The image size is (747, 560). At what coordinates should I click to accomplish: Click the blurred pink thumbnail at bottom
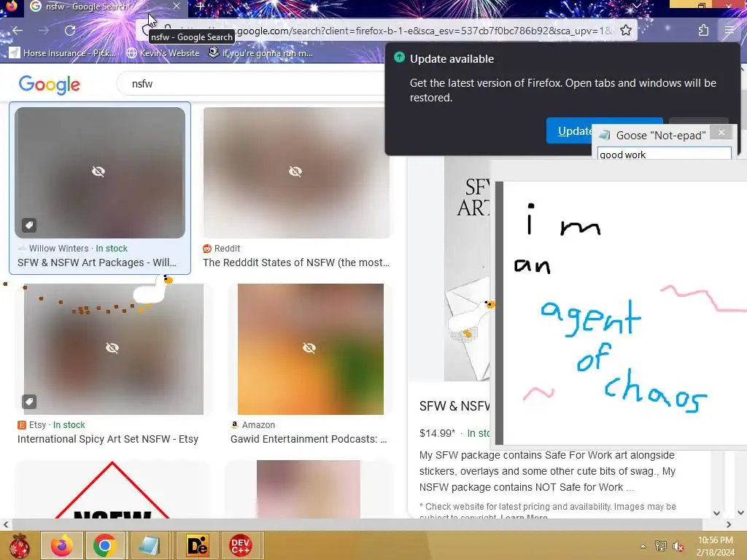point(309,489)
